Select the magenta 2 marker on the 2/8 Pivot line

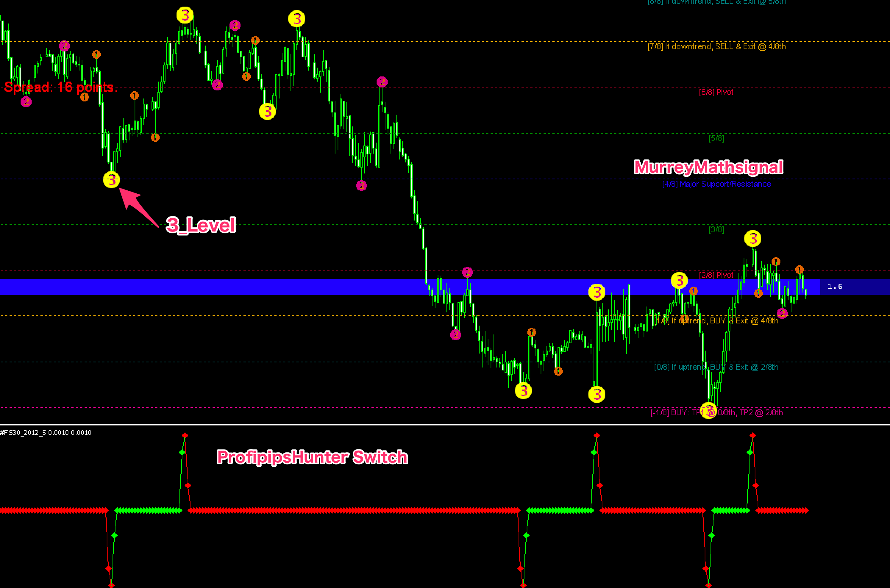[467, 272]
